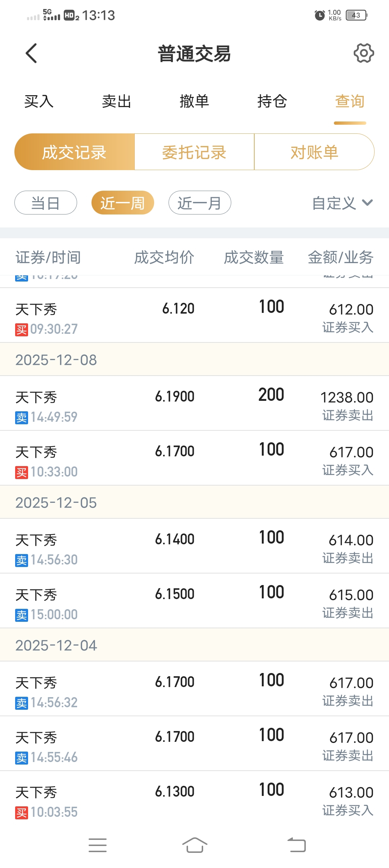Tap the Android recent apps menu icon
This screenshot has height=868, width=389.
98,845
